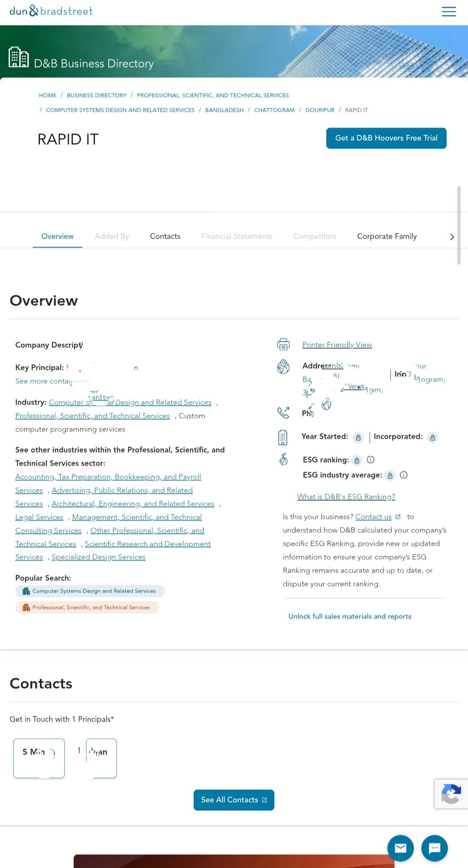
Task: Open What is D&B's ESG Ranking link
Action: (x=346, y=497)
